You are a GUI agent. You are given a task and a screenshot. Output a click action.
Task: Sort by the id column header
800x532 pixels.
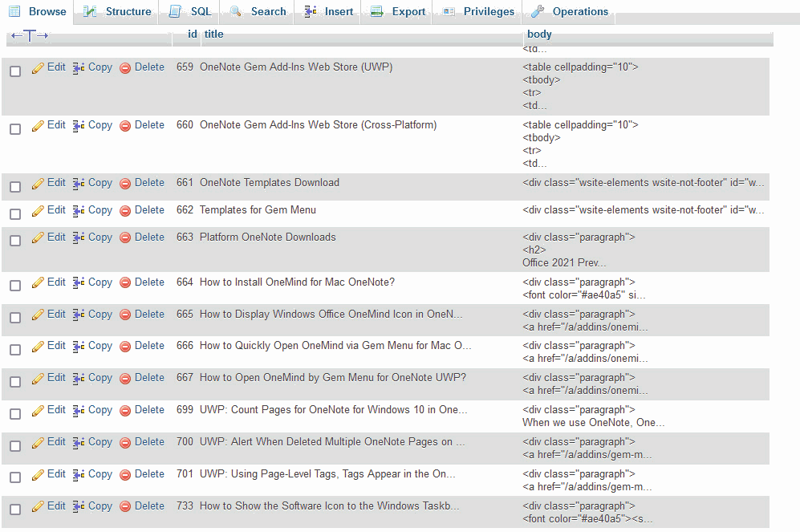pos(192,35)
